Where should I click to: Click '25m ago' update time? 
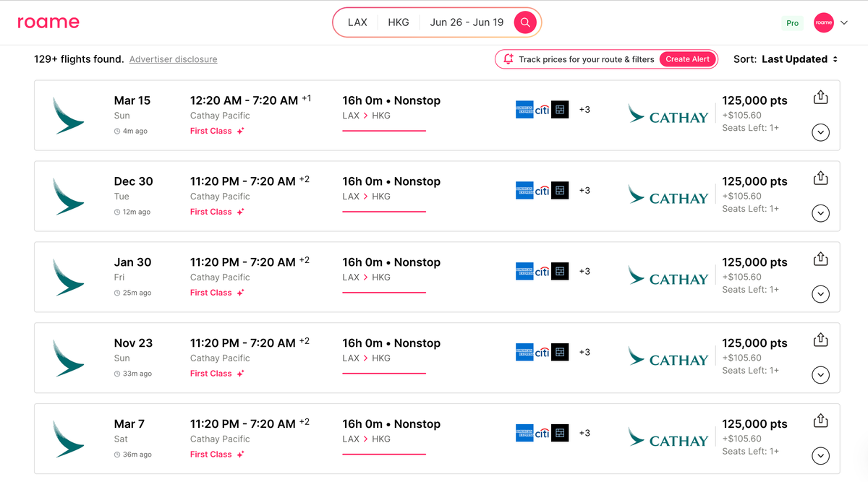pos(137,293)
